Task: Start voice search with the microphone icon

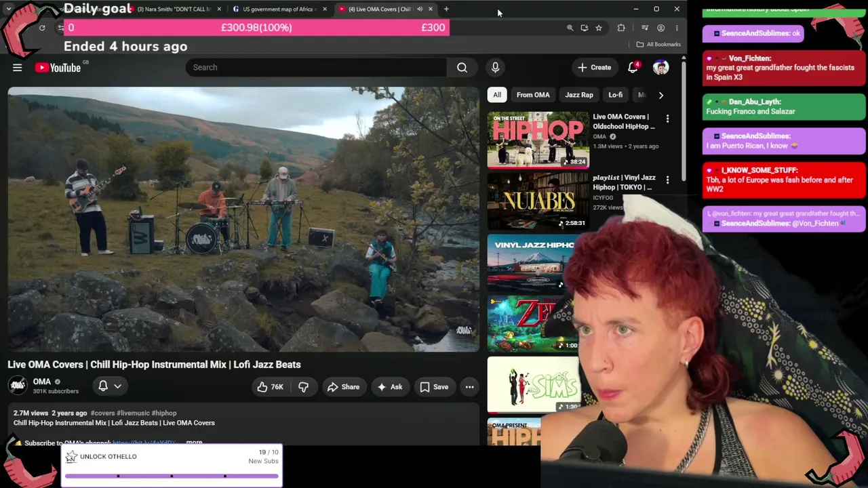Action: pyautogui.click(x=495, y=67)
